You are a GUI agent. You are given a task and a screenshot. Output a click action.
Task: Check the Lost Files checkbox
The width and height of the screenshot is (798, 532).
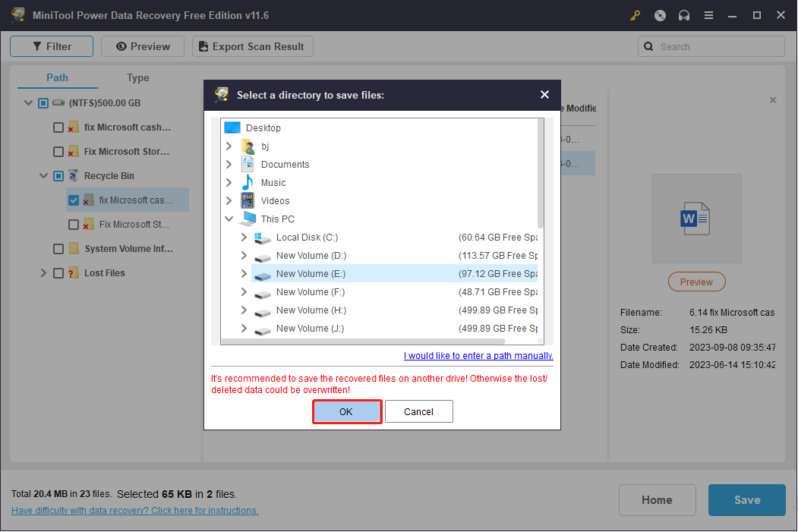pyautogui.click(x=58, y=272)
